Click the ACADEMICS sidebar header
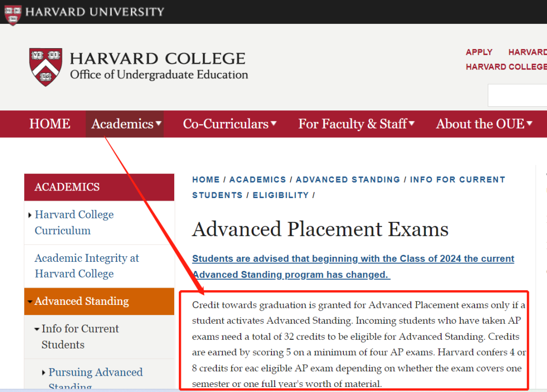Viewport: 547px width, 392px height. click(x=67, y=187)
